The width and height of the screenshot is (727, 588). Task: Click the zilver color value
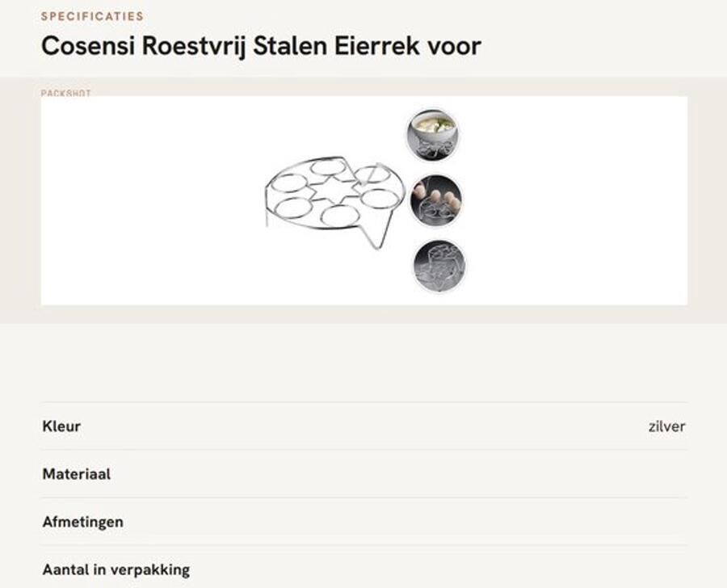pyautogui.click(x=666, y=426)
